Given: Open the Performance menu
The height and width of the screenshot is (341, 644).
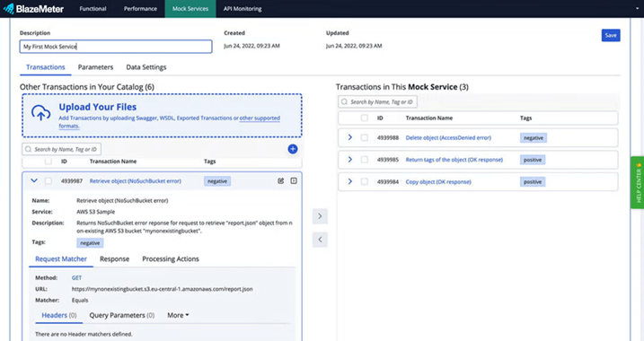Looking at the screenshot, I should click(x=140, y=9).
